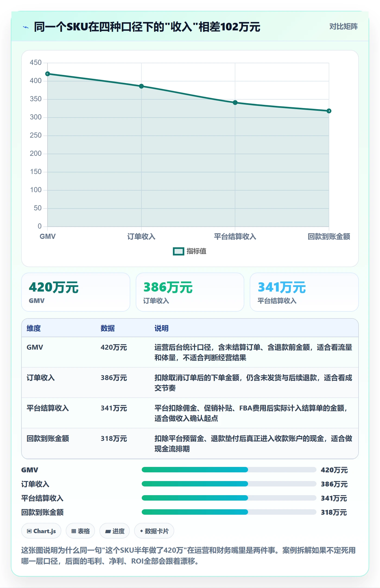The height and width of the screenshot is (588, 380).
Task: Click the 订单收入 data point on the line
Action: [x=141, y=86]
